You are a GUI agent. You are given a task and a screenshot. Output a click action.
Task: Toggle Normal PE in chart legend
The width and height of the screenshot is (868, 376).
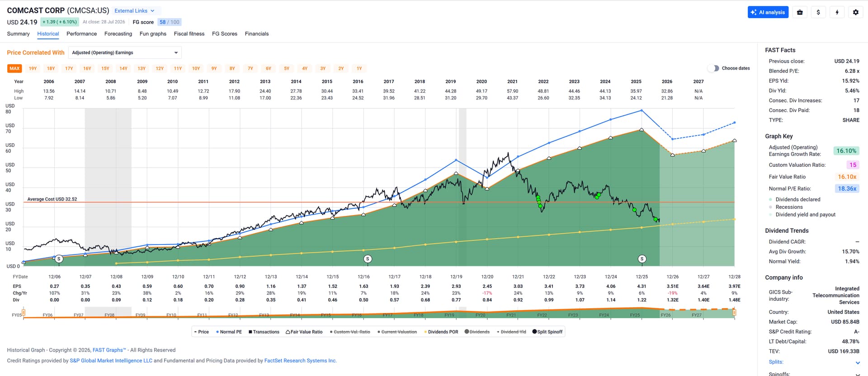click(229, 332)
